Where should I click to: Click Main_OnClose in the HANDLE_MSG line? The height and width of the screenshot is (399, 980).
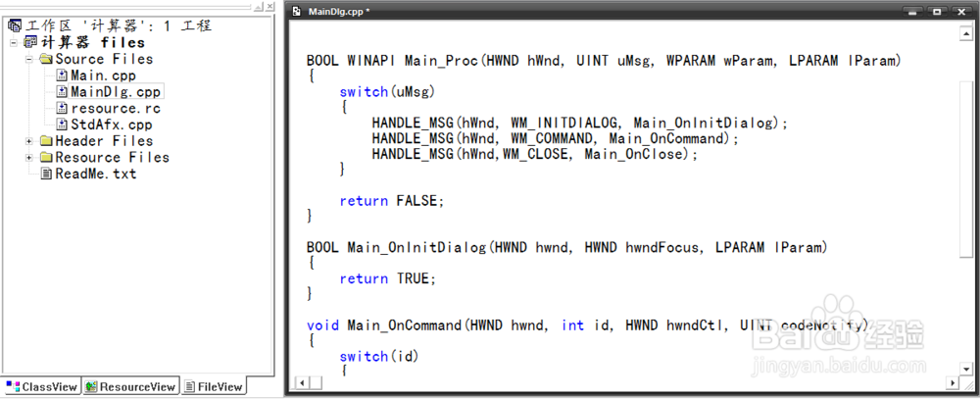pyautogui.click(x=632, y=154)
